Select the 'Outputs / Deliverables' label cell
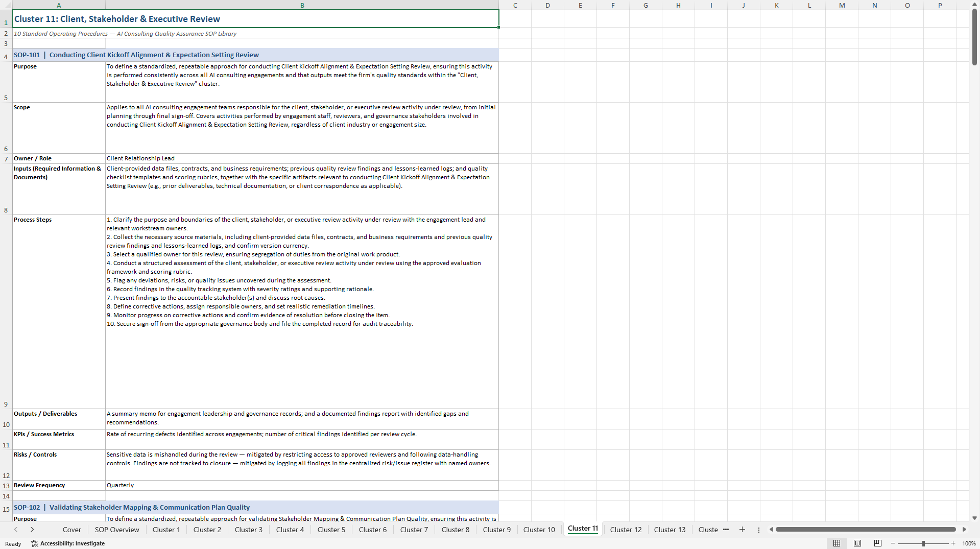Image resolution: width=980 pixels, height=549 pixels. click(59, 419)
